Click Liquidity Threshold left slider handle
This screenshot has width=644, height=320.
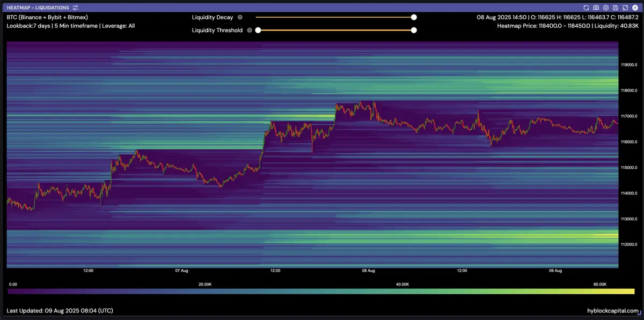(258, 31)
